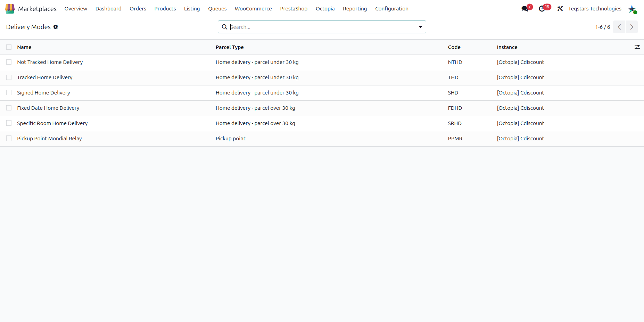Click the PPMR code cell
Image resolution: width=644 pixels, height=322 pixels.
[455, 139]
